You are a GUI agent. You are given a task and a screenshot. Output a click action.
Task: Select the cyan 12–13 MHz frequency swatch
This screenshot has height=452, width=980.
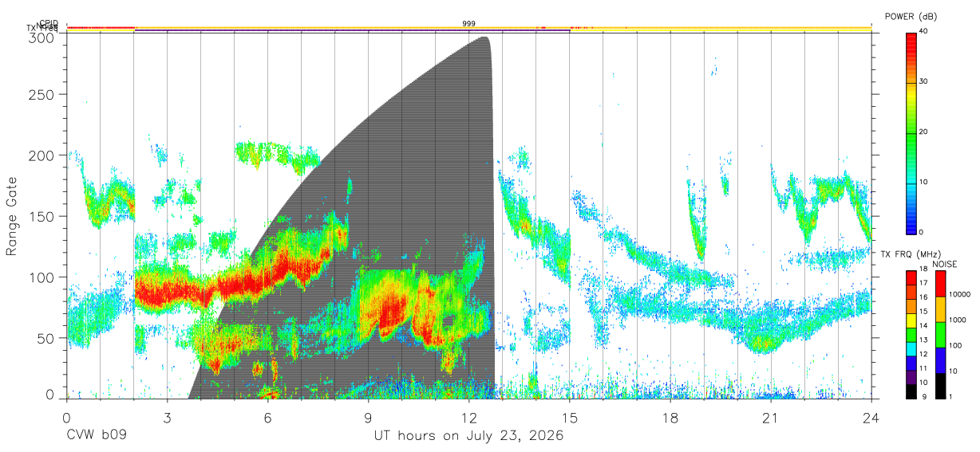[911, 348]
